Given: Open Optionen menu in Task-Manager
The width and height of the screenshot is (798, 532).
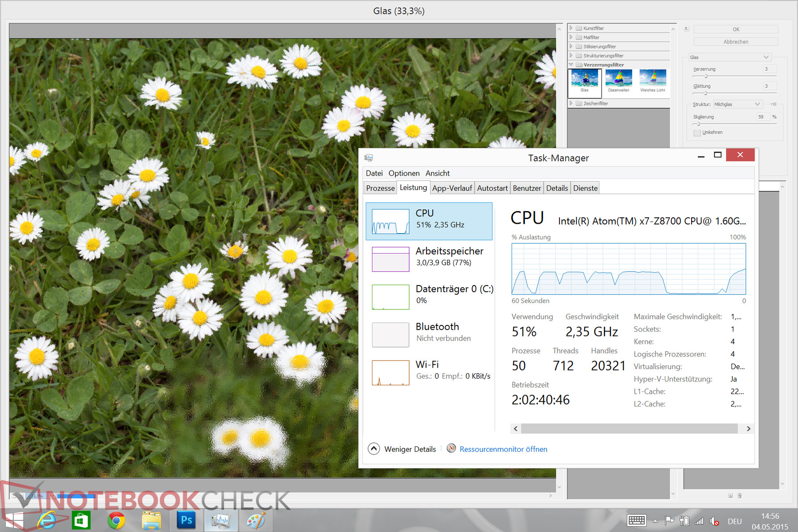Looking at the screenshot, I should (x=404, y=173).
